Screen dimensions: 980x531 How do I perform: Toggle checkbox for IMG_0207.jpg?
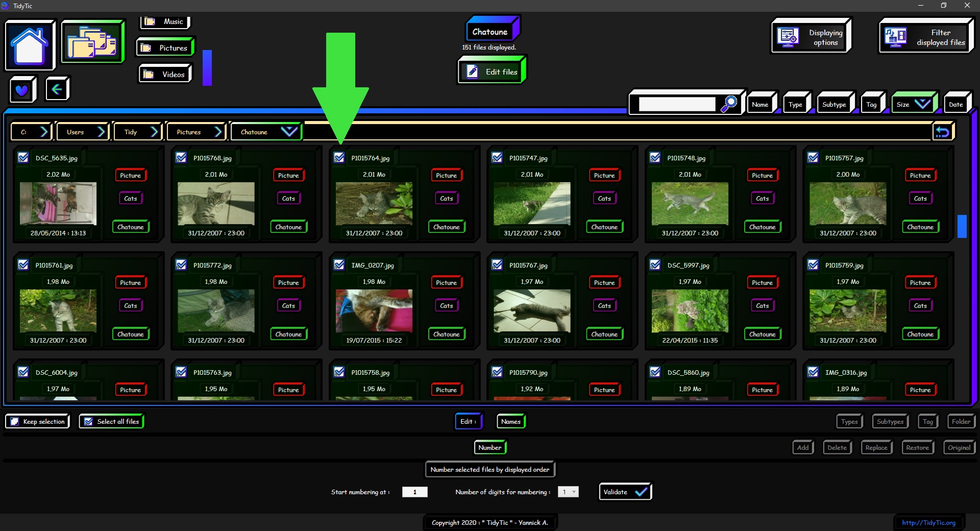coord(339,265)
